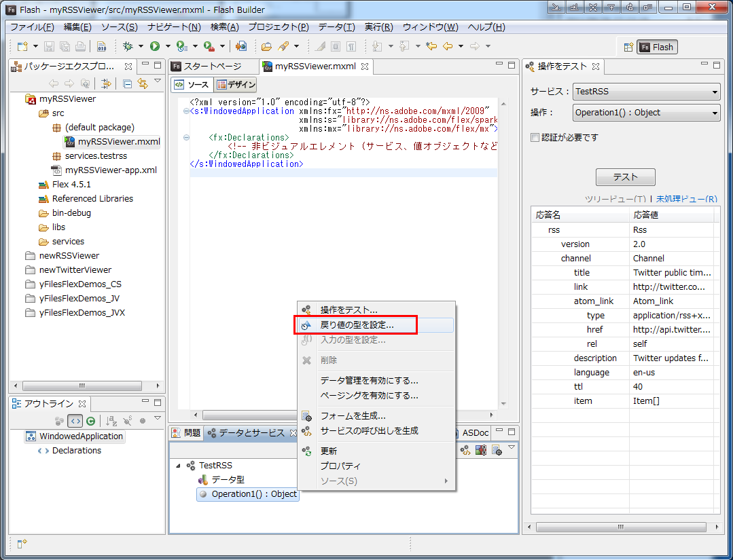The width and height of the screenshot is (733, 560).
Task: Click the Profile run icon
Action: coord(181,46)
